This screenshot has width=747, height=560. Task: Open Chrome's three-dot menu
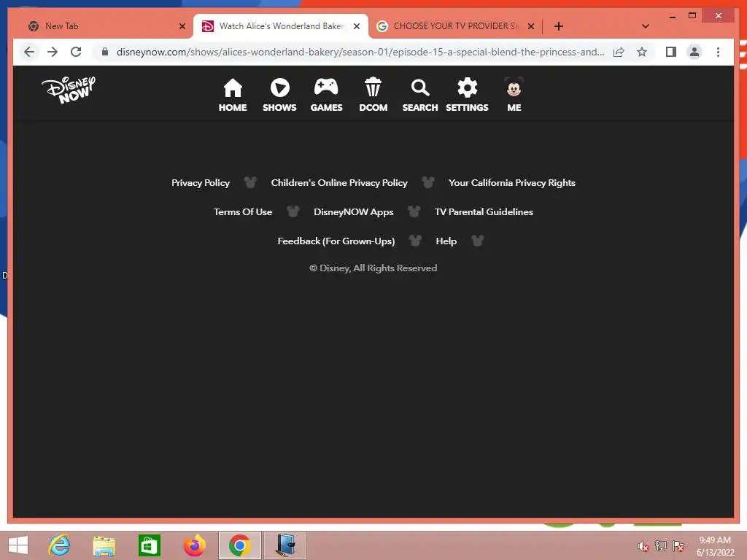[x=718, y=52]
